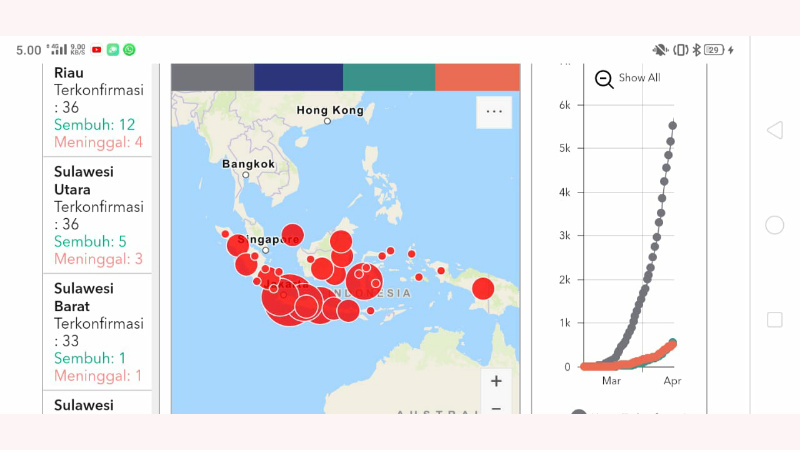Select the teal green color tab above map
The width and height of the screenshot is (800, 450).
click(389, 77)
